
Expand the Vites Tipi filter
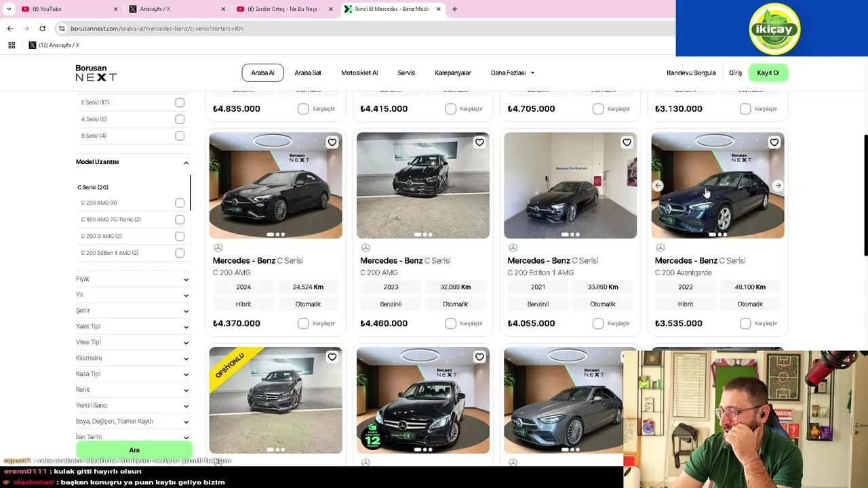[133, 342]
